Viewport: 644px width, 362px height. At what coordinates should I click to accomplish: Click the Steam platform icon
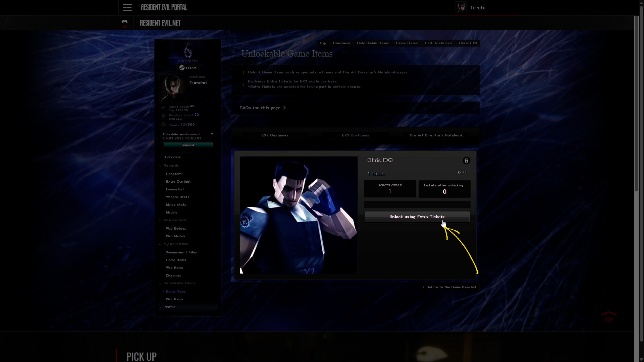click(x=188, y=68)
